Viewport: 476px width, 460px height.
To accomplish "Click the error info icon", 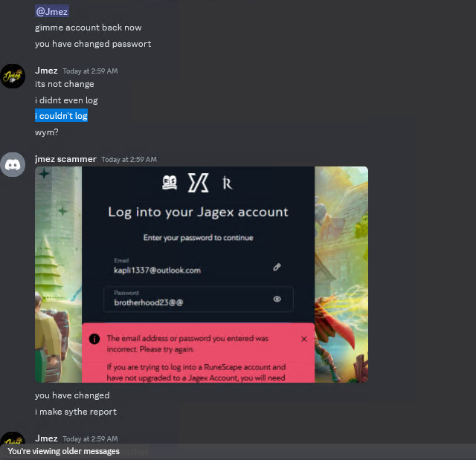I will 94,339.
